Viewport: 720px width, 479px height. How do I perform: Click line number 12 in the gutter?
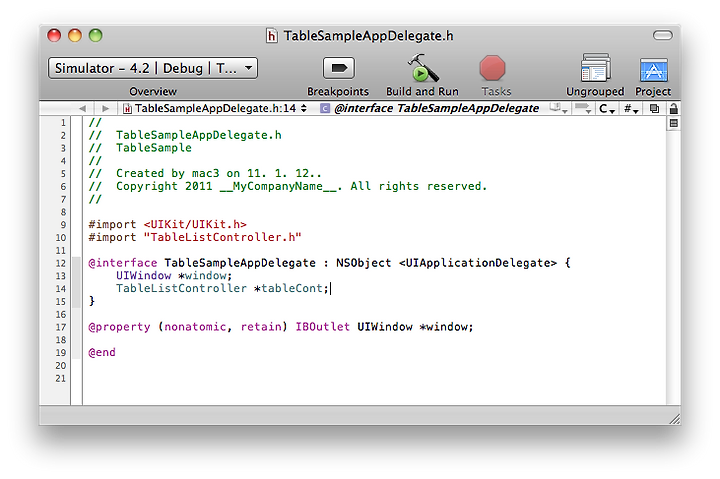(x=61, y=264)
